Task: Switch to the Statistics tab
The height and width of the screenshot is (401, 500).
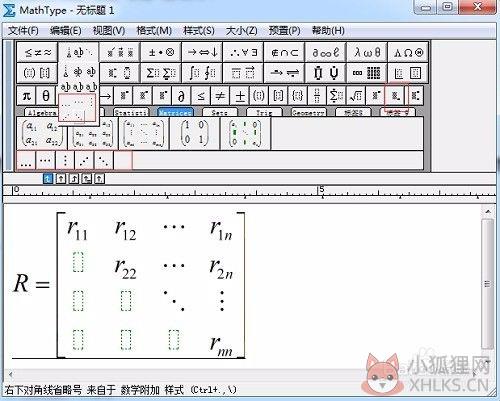Action: pos(131,113)
